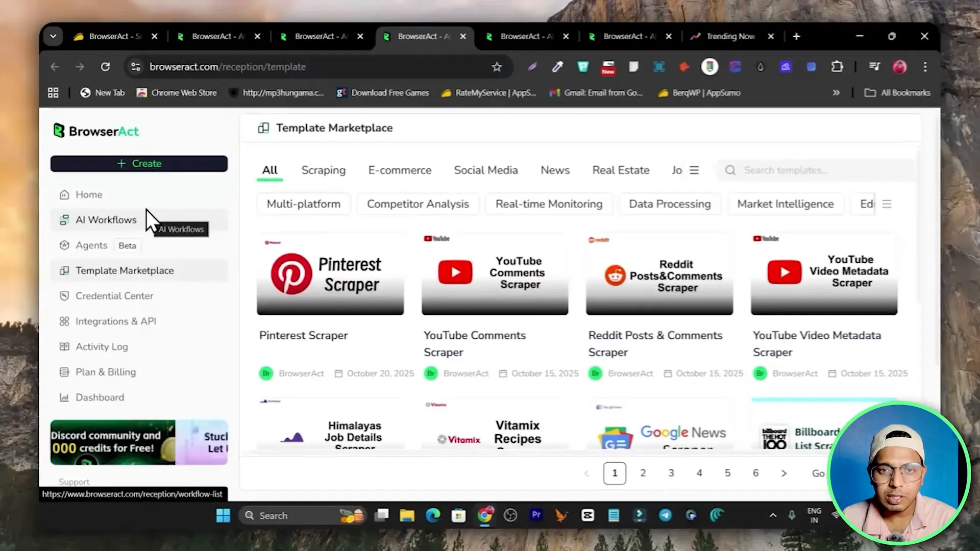Open the Discord community credits banner
Image resolution: width=980 pixels, height=551 pixels.
coord(112,442)
